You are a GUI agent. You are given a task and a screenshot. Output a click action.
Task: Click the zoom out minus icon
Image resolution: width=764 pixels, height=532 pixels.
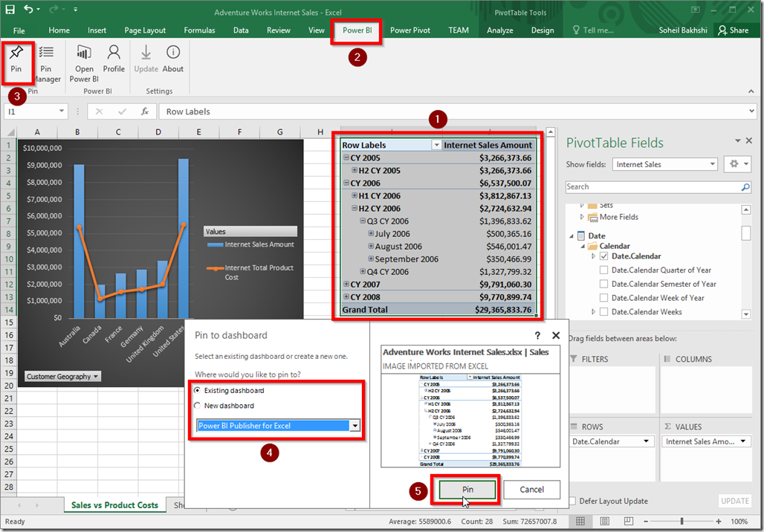(646, 522)
